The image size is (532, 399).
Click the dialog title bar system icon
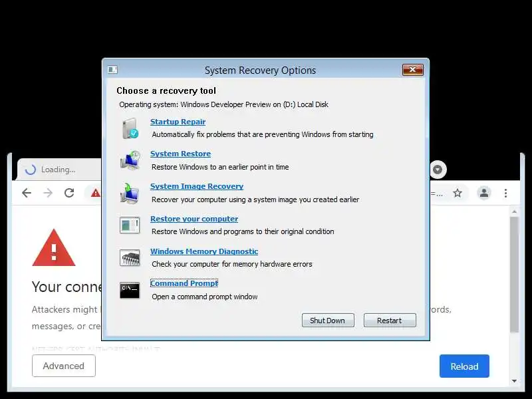click(112, 70)
